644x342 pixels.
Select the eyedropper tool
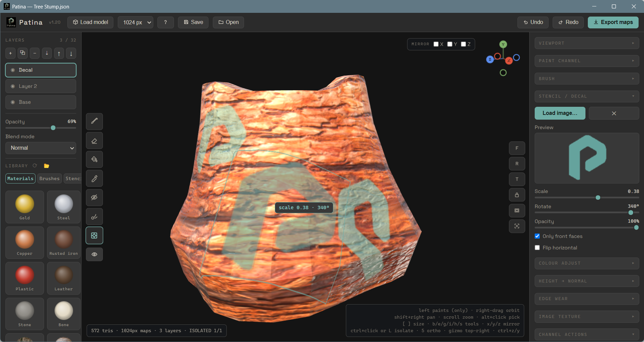tap(94, 178)
